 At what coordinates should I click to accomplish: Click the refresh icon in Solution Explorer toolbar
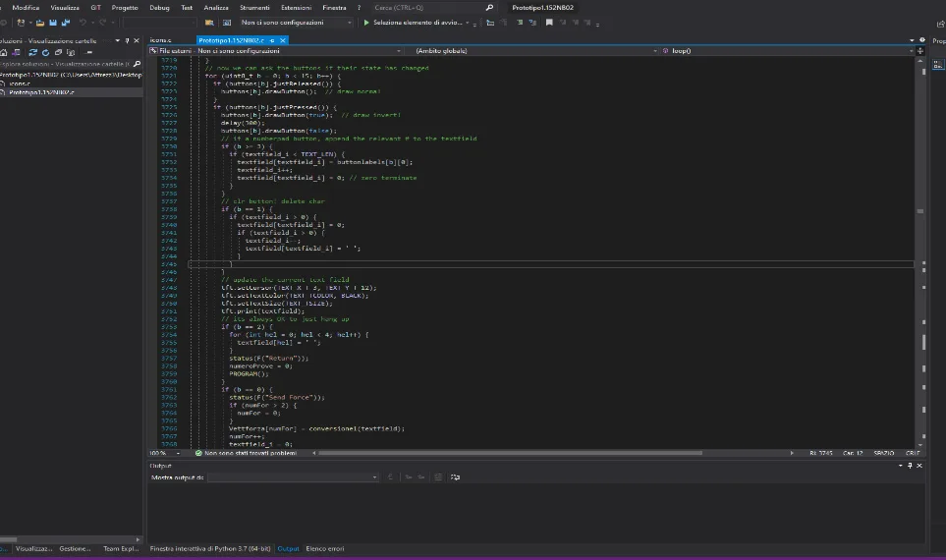click(45, 52)
